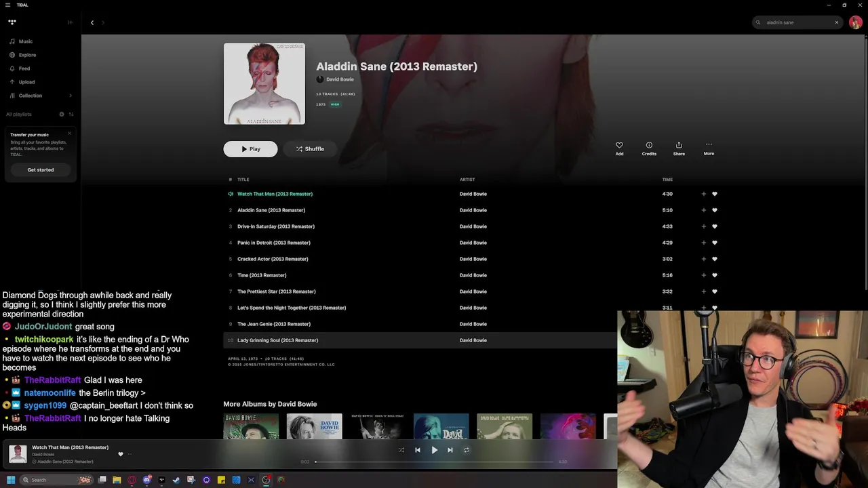Image resolution: width=868 pixels, height=488 pixels.
Task: Unfavorite Watch That Man heart in track row
Action: (x=715, y=194)
